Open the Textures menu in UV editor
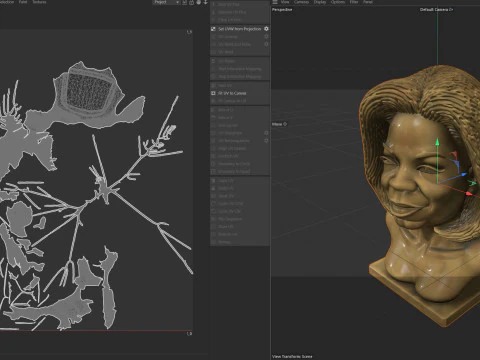 point(39,2)
